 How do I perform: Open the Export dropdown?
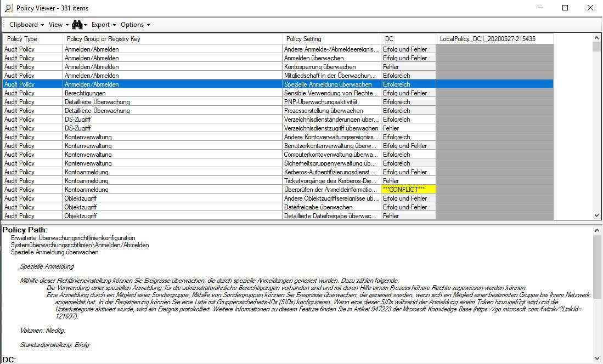click(x=103, y=25)
